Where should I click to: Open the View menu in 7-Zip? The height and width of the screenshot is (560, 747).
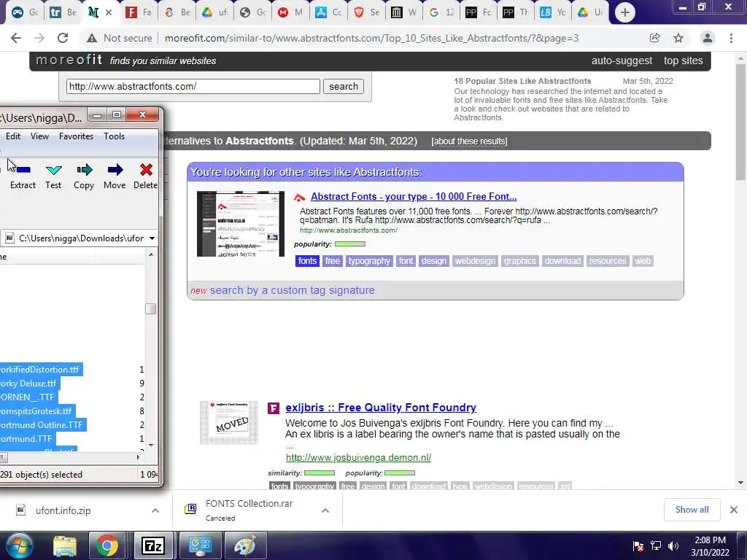[x=39, y=136]
